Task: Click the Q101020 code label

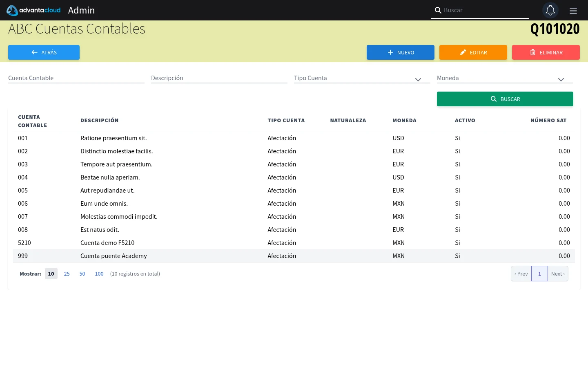Action: 555,29
